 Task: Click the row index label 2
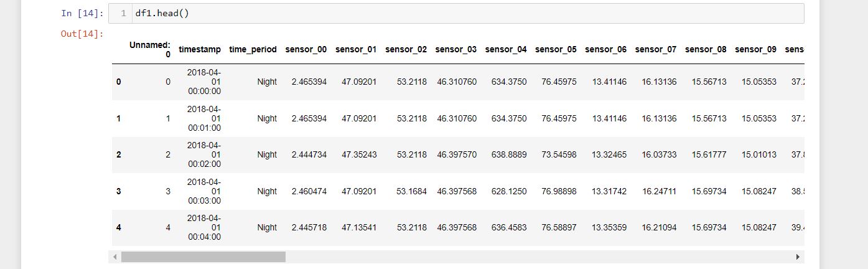[118, 155]
